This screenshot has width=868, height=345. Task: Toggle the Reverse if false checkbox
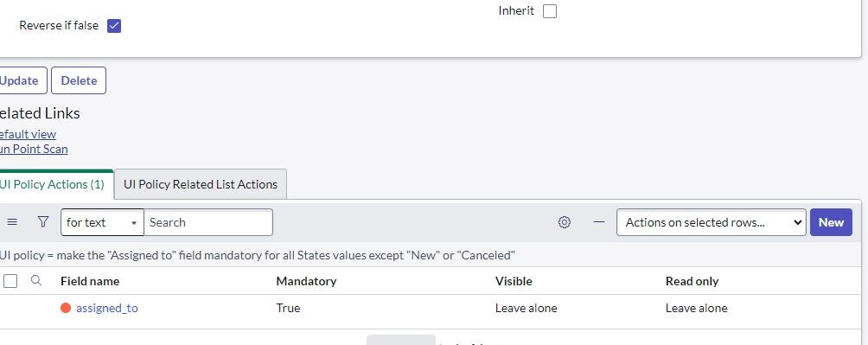(114, 25)
